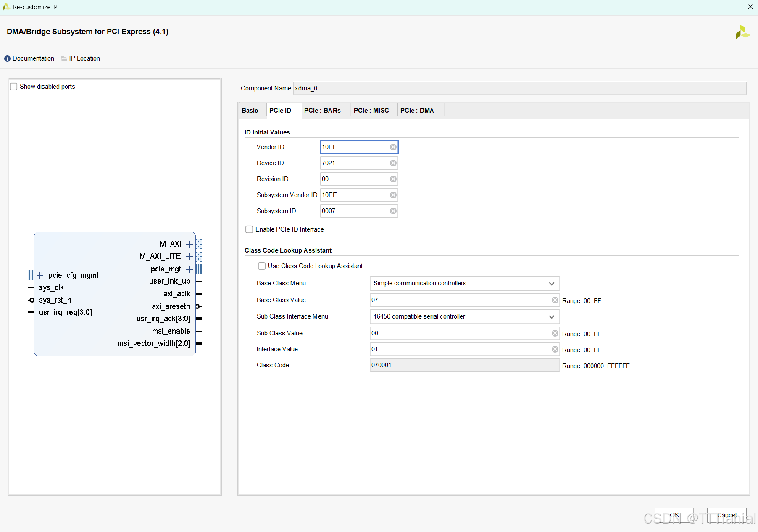Open the IP Location link
This screenshot has height=532, width=758.
pyautogui.click(x=84, y=58)
